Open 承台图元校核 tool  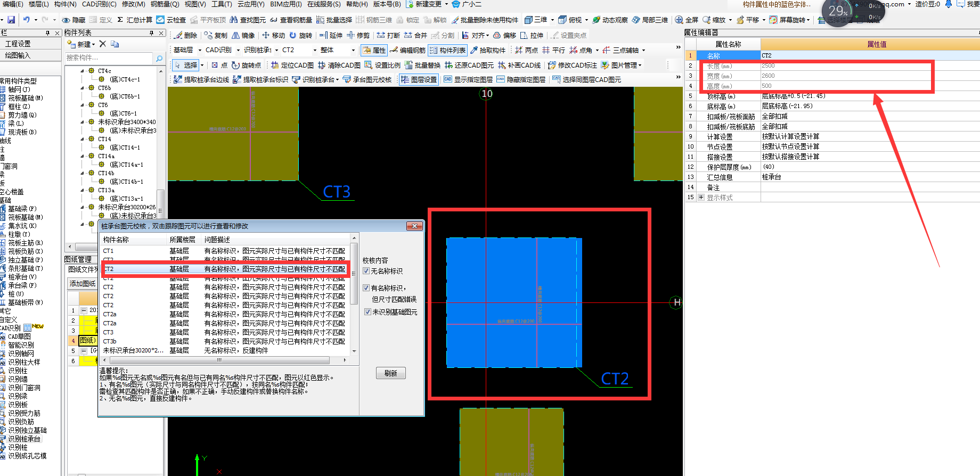[x=367, y=79]
